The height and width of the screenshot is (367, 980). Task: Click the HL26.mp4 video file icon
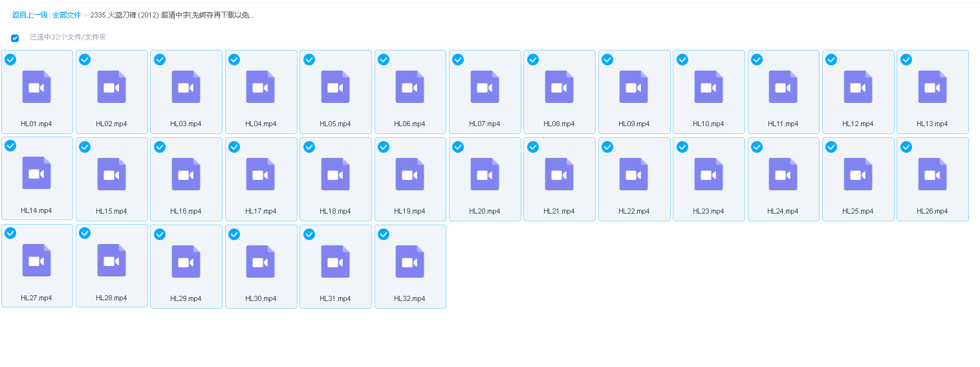point(932,174)
